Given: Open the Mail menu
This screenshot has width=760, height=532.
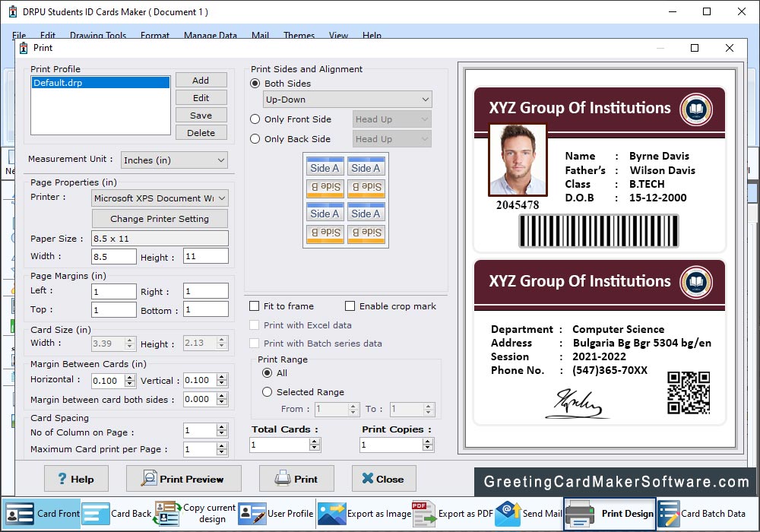Looking at the screenshot, I should [x=260, y=36].
